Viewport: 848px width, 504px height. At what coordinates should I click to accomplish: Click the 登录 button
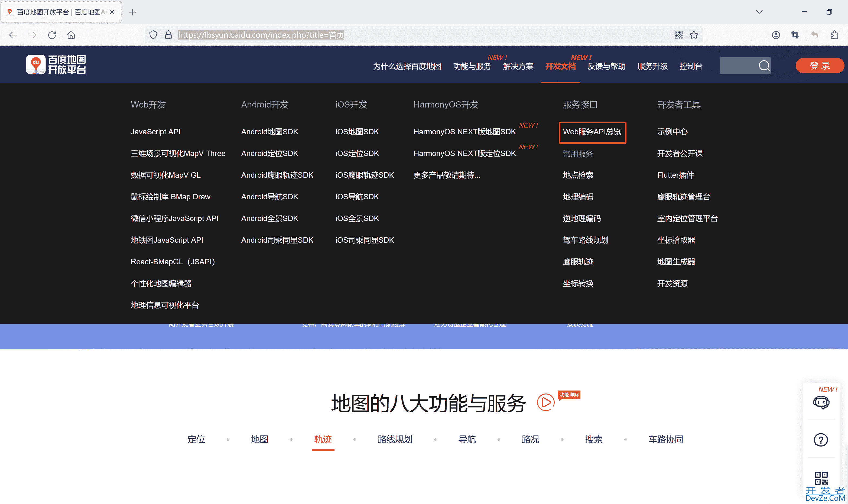click(820, 65)
